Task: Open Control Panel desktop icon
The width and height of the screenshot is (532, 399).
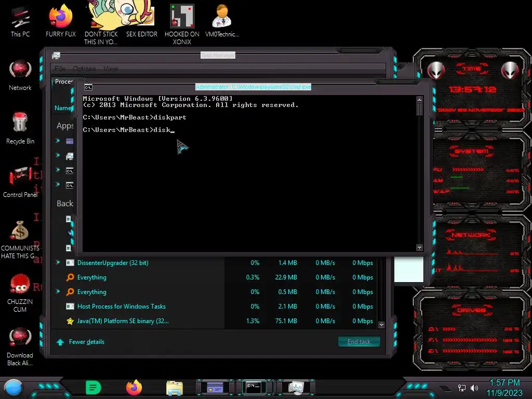Action: [x=20, y=182]
